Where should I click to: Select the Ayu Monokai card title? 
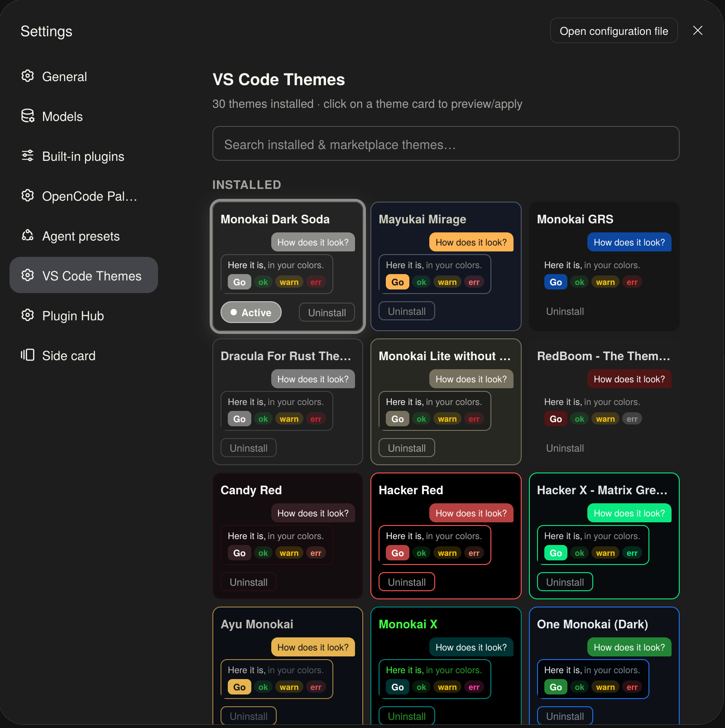257,624
